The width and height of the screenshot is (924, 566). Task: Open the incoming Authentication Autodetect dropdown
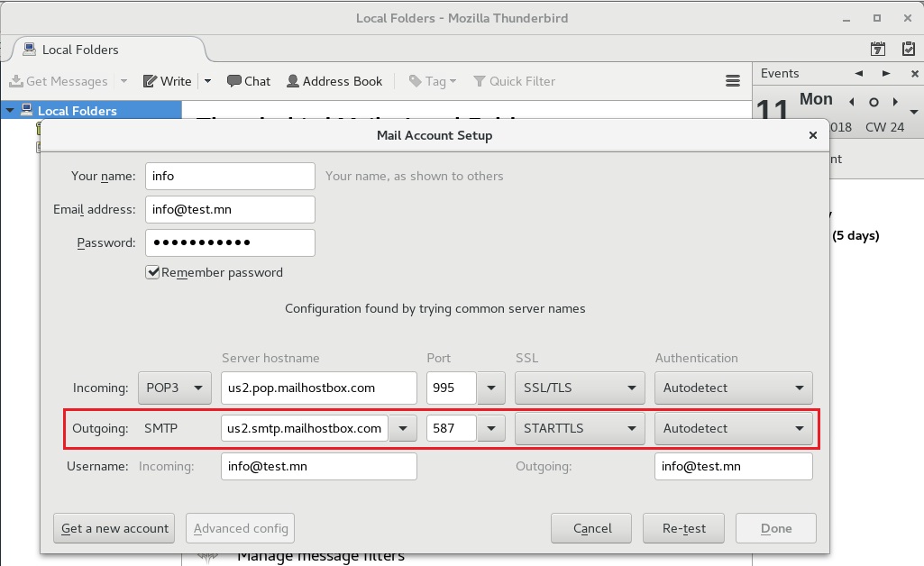tap(734, 388)
